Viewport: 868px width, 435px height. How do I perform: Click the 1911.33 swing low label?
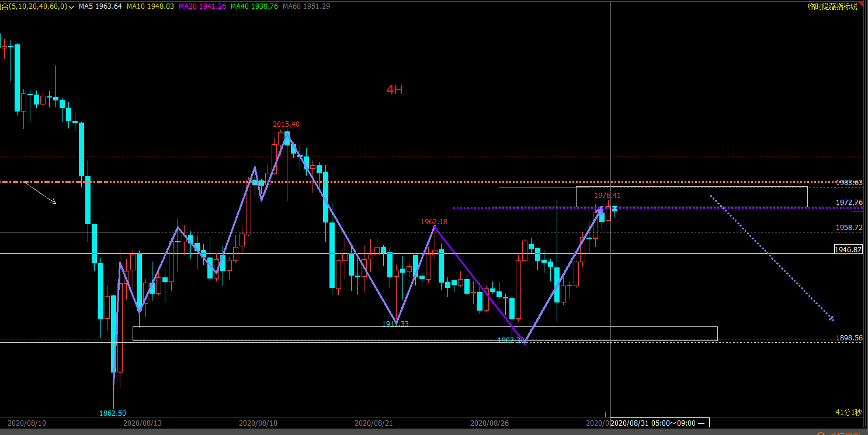395,324
